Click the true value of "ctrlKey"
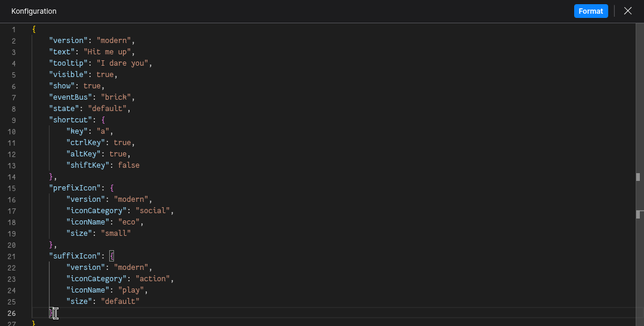The image size is (644, 326). coord(122,143)
